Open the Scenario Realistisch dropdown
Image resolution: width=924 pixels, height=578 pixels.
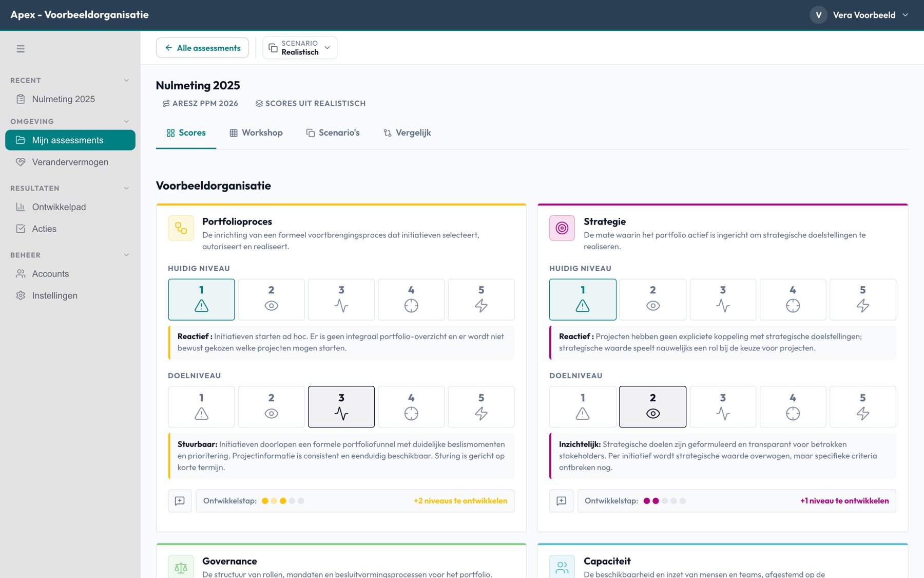point(300,48)
